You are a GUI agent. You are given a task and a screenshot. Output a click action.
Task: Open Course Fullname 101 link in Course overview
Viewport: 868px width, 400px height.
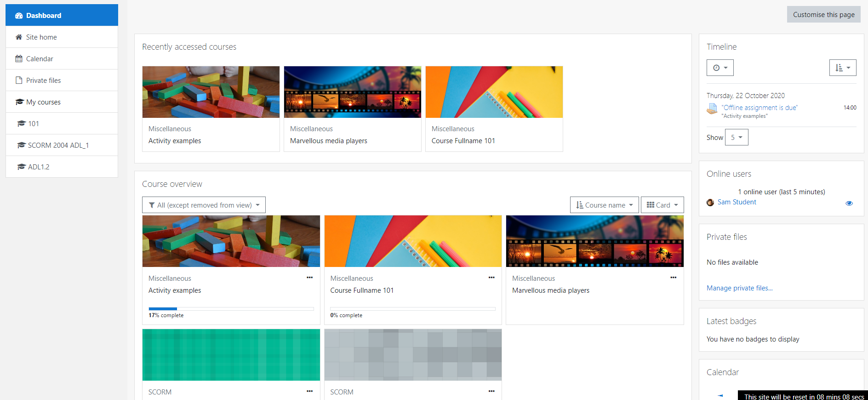pos(362,290)
